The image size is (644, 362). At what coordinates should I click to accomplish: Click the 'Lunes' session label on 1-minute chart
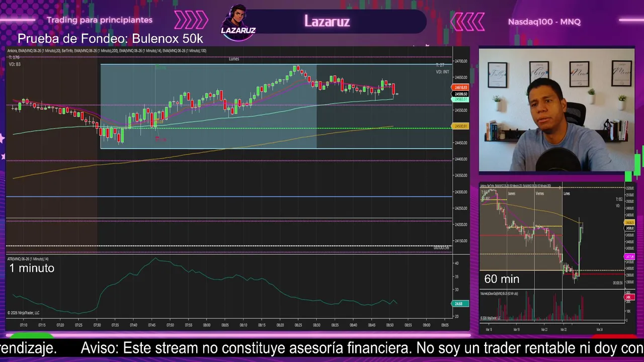234,59
